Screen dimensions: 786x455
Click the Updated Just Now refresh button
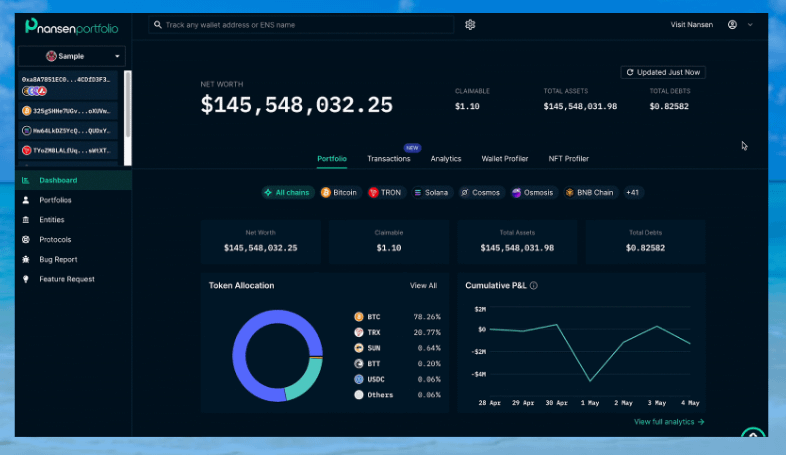click(x=662, y=72)
